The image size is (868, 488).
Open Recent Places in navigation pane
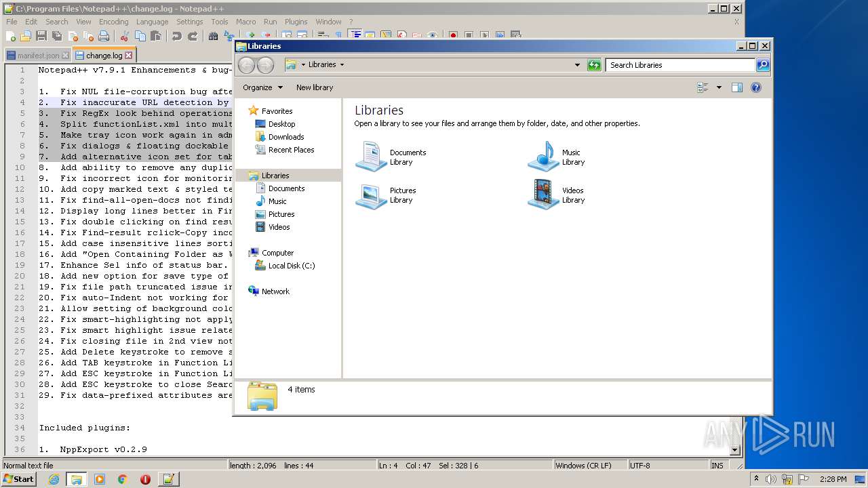291,150
